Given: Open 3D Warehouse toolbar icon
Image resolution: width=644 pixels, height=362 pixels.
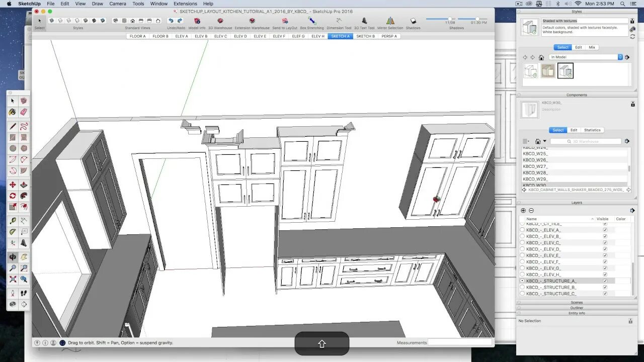Looking at the screenshot, I should click(220, 21).
